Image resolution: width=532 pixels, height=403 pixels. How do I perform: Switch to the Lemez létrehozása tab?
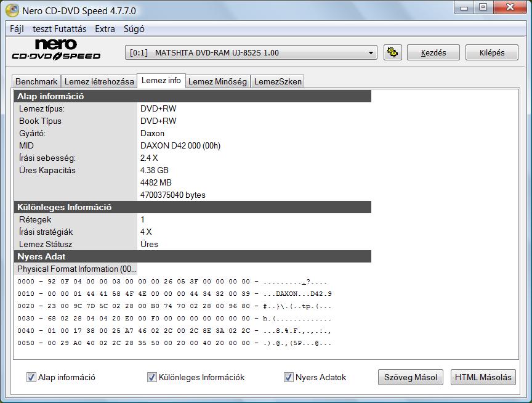pyautogui.click(x=99, y=82)
